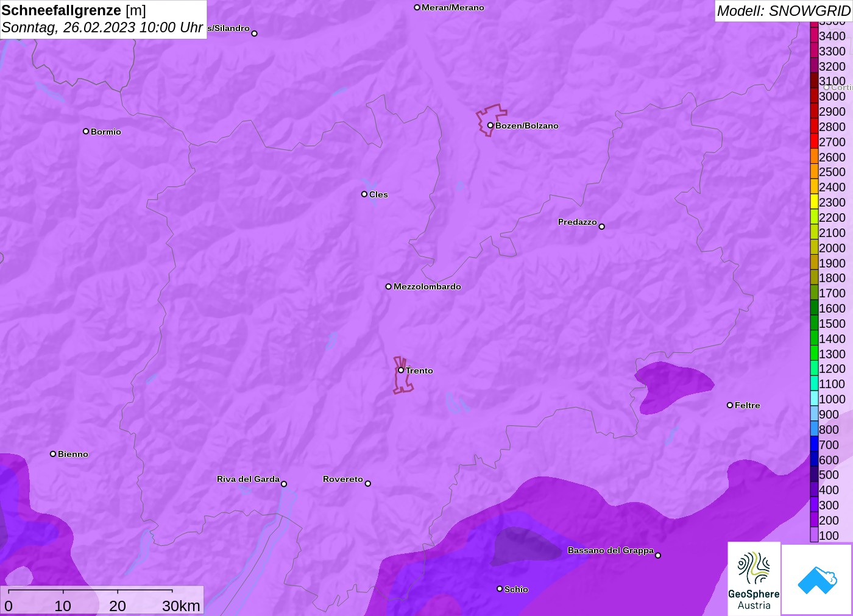Viewport: 853px width, 616px height.
Task: Click the Silandro marker dot
Action: pos(255,34)
